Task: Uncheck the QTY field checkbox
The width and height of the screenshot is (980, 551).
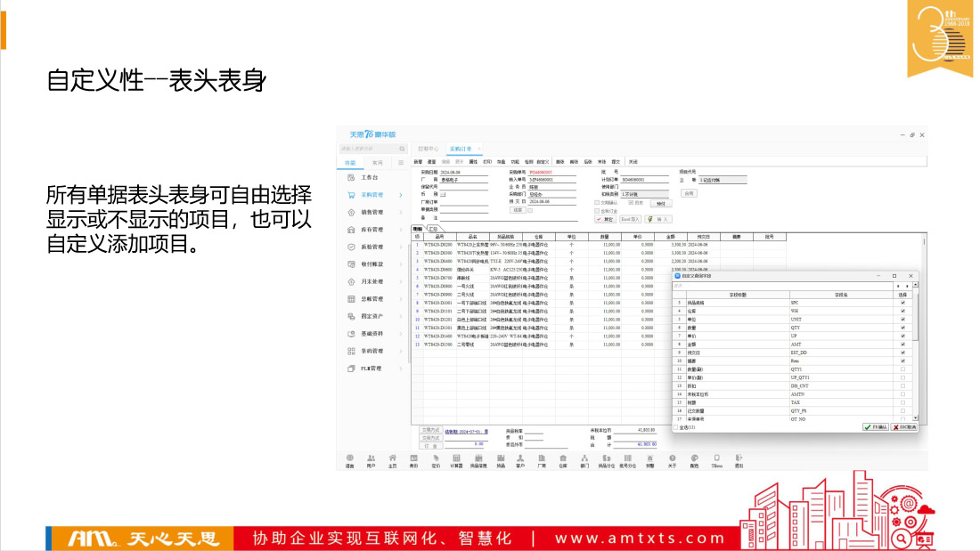Action: click(x=902, y=327)
